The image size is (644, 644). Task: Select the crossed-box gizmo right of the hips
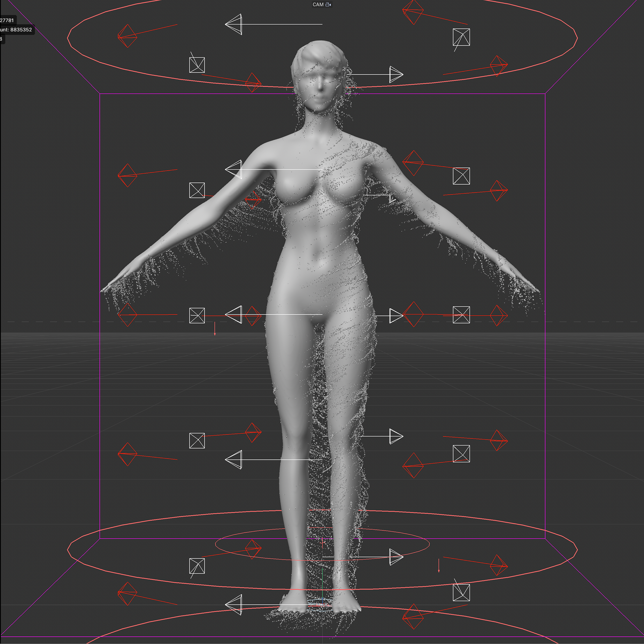tap(461, 315)
